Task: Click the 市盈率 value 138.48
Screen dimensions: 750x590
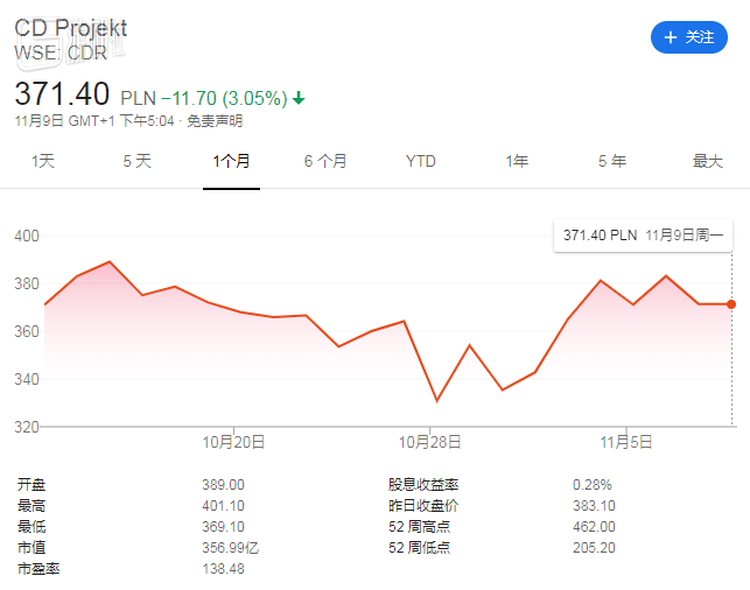Action: click(223, 568)
